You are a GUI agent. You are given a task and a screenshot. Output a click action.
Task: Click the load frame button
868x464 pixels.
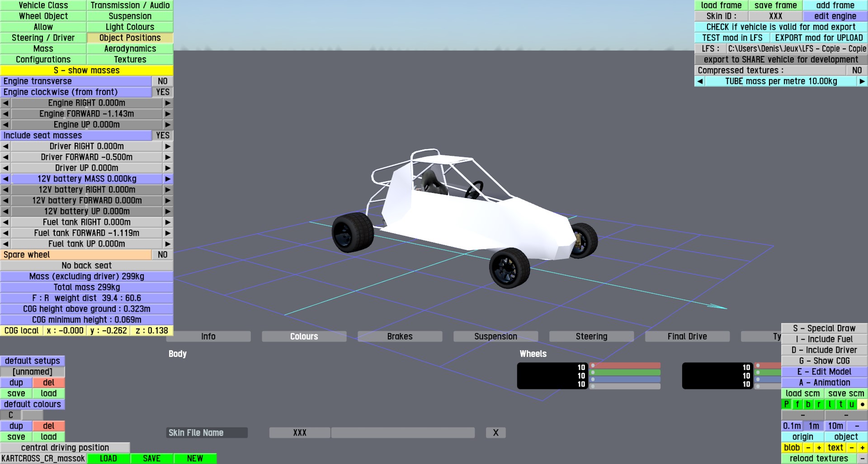pos(722,5)
